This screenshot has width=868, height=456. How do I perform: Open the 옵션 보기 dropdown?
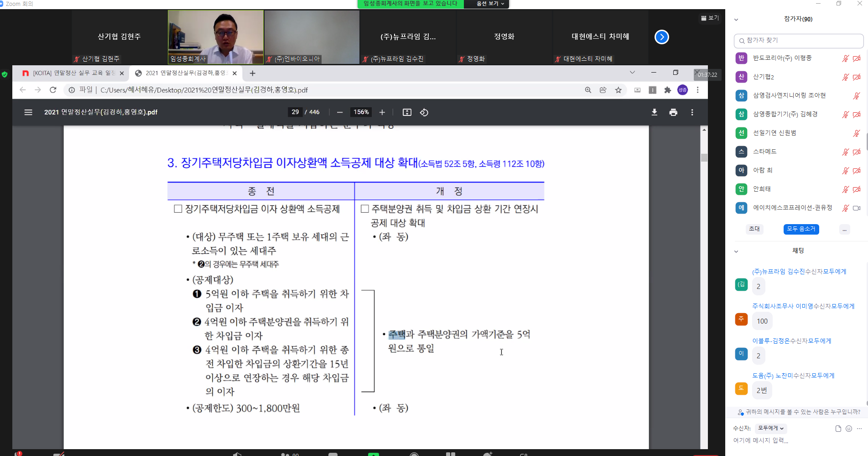[490, 4]
